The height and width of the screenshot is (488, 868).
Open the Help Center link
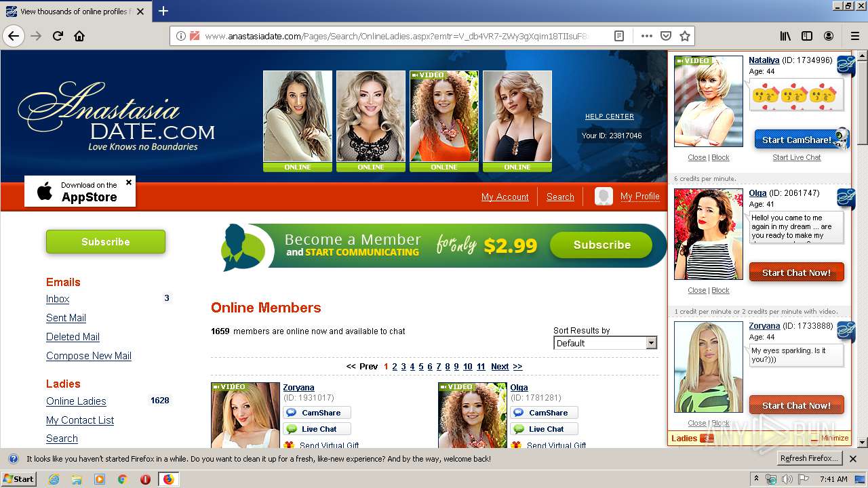609,117
